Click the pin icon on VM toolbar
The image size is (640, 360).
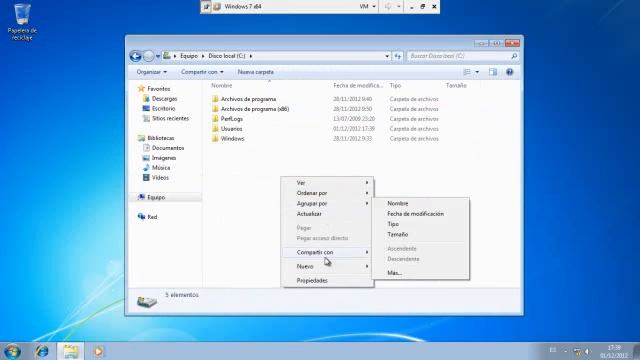pos(206,7)
